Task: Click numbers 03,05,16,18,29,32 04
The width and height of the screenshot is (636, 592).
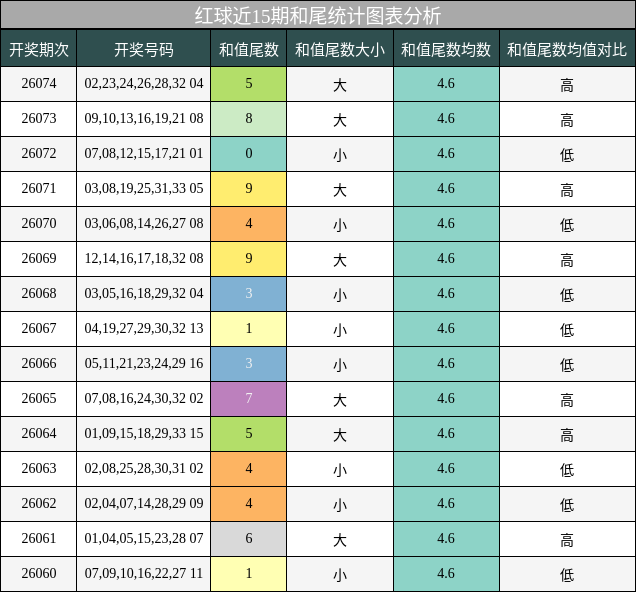Action: [x=144, y=293]
